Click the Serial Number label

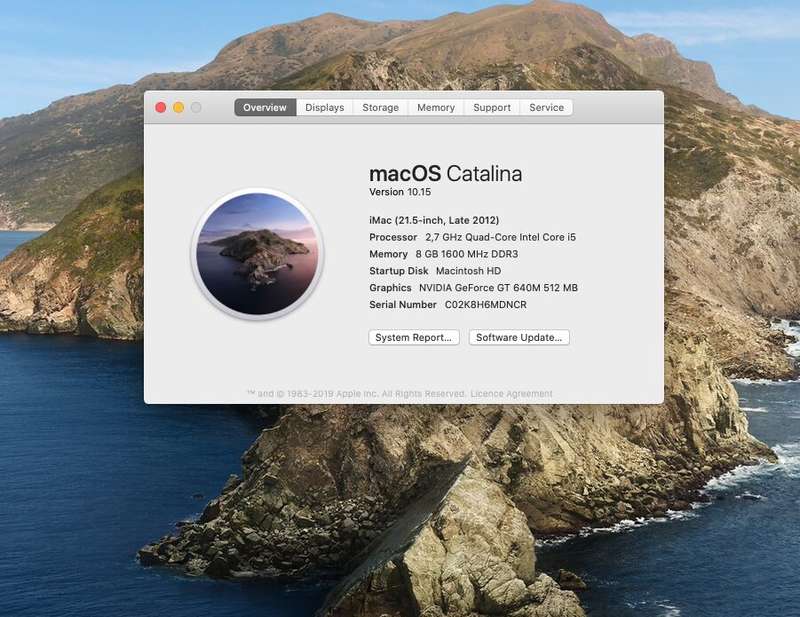(x=403, y=305)
